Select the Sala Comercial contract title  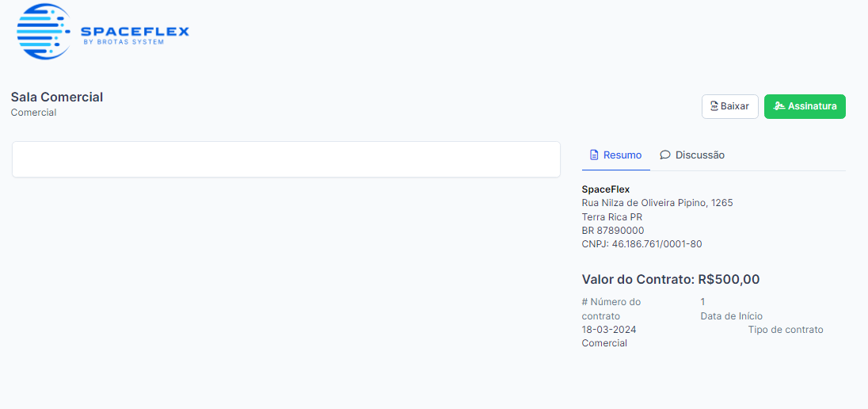coord(57,97)
